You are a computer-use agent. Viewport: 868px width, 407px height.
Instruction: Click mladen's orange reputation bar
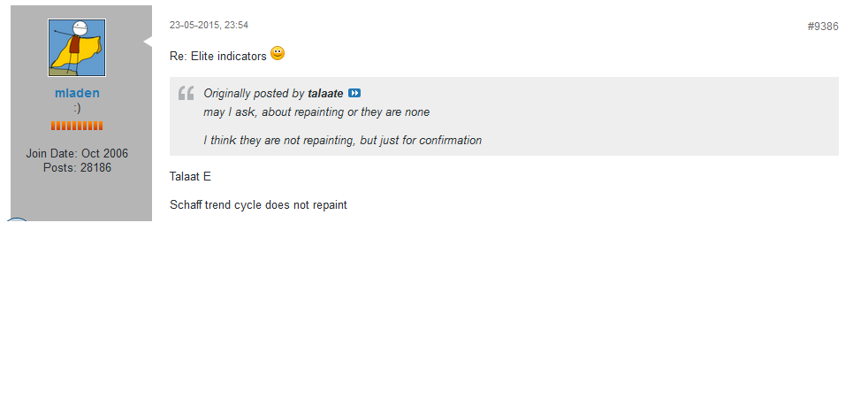77,126
